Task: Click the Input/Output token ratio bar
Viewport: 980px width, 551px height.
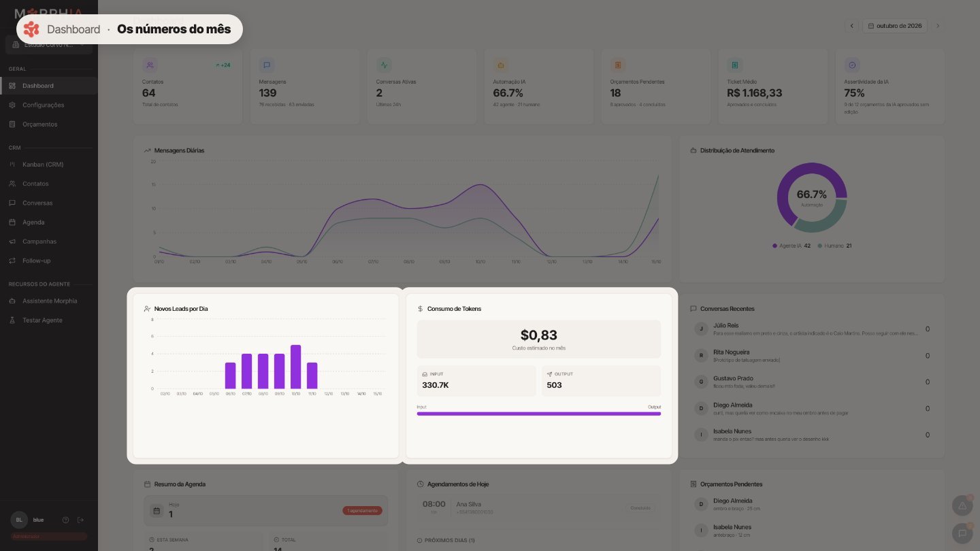Action: (x=539, y=414)
